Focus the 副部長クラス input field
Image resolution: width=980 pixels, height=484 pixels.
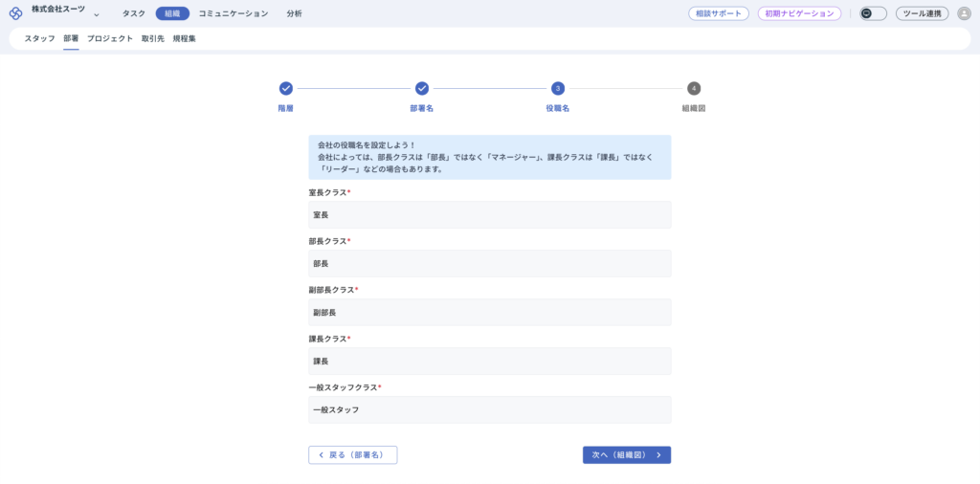489,312
